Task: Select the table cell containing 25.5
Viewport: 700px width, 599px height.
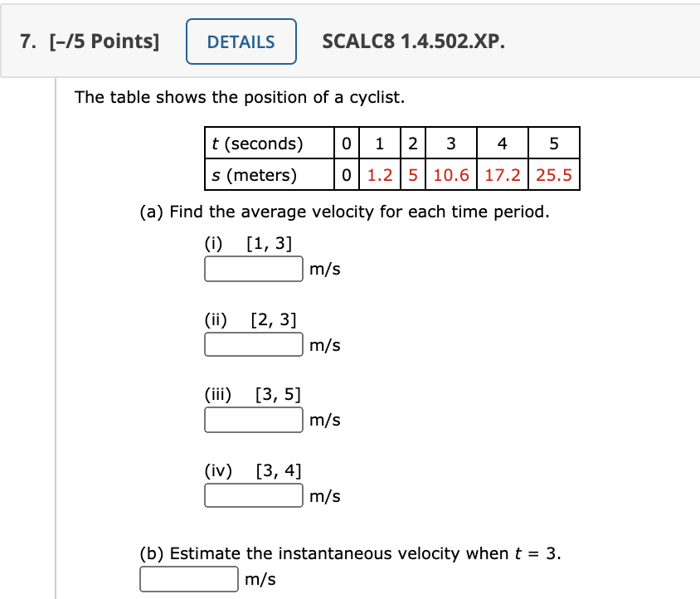Action: [553, 175]
